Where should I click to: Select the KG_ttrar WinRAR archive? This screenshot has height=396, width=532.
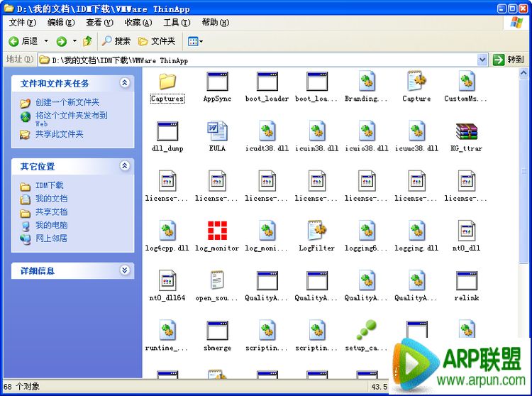pos(466,132)
